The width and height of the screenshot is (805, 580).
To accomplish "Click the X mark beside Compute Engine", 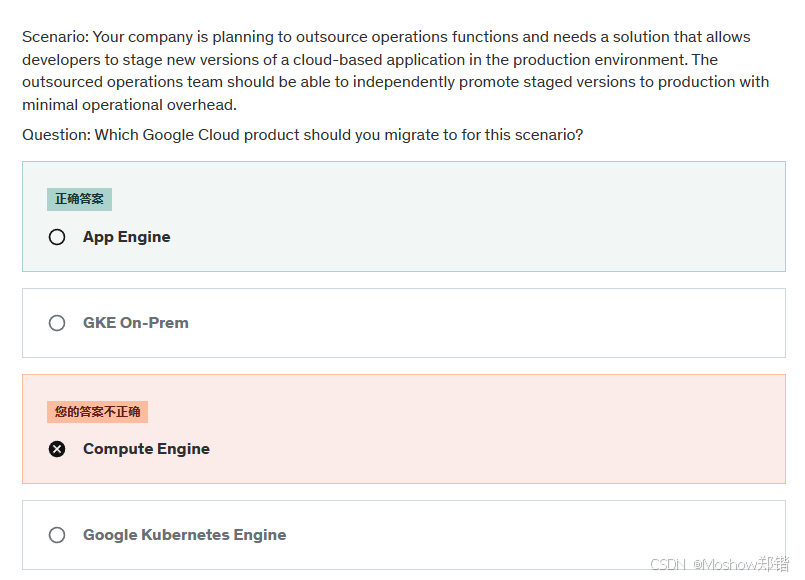I will 57,449.
